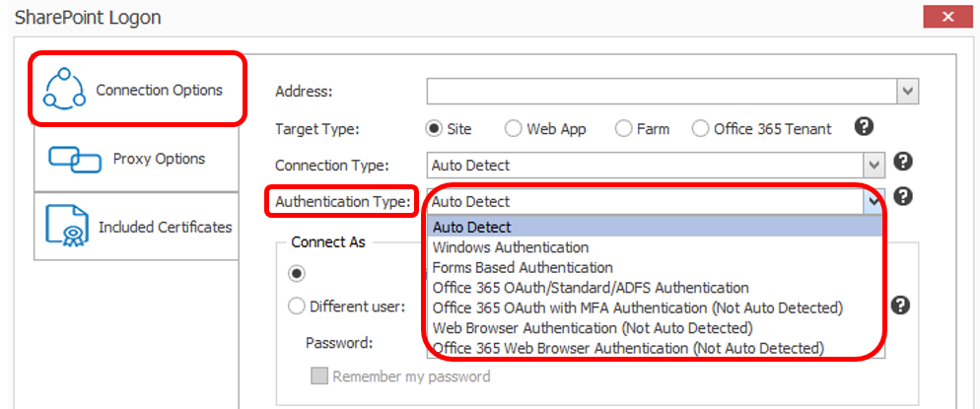The width and height of the screenshot is (980, 409).
Task: Select the Web App radio button
Action: 514,129
